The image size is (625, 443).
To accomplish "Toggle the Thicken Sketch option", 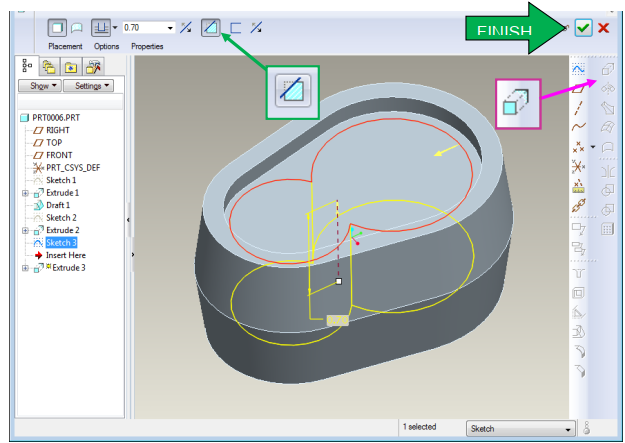I will 237,27.
